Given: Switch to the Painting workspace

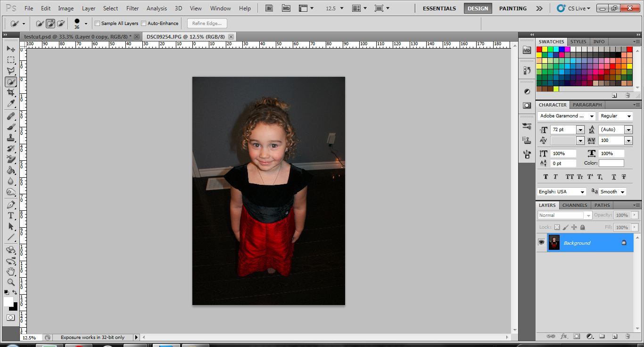Looking at the screenshot, I should tap(512, 8).
